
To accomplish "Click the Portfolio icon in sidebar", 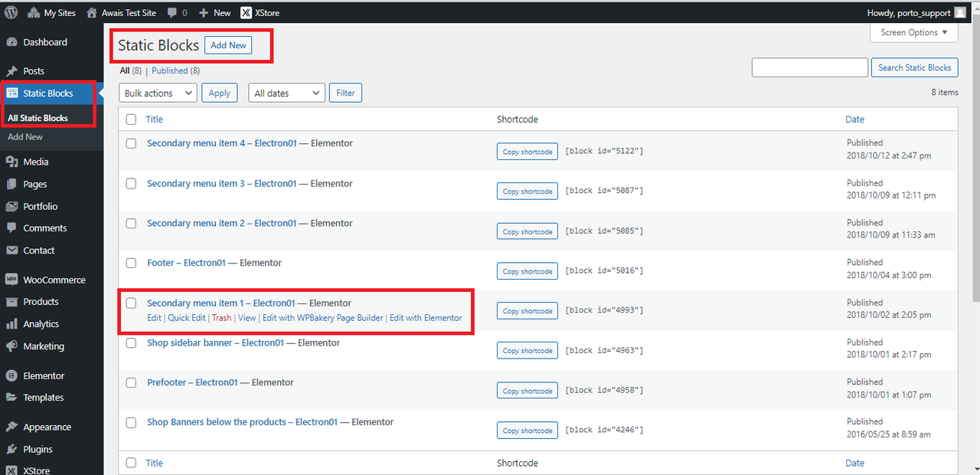I will [11, 206].
